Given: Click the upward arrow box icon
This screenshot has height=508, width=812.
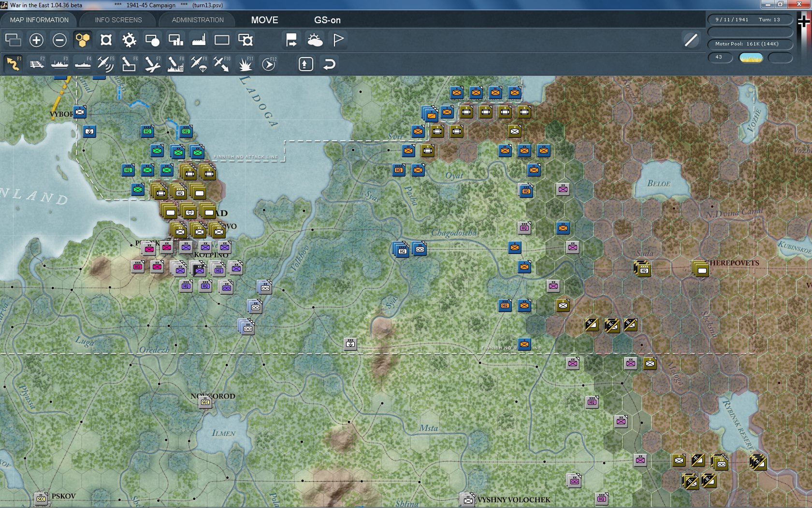Looking at the screenshot, I should tap(305, 64).
